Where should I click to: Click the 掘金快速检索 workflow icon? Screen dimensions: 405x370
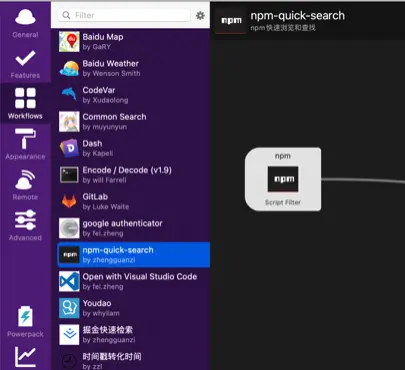click(69, 335)
